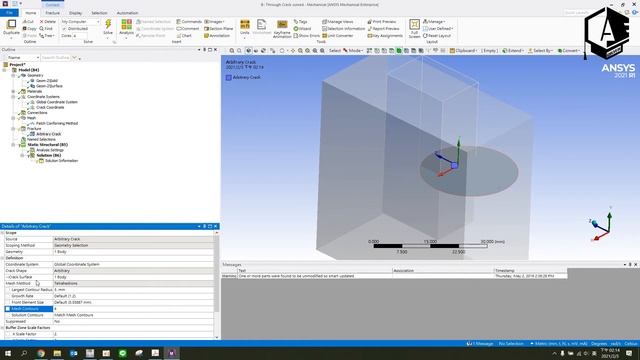
Task: Click the Report Preview button
Action: pos(383,29)
